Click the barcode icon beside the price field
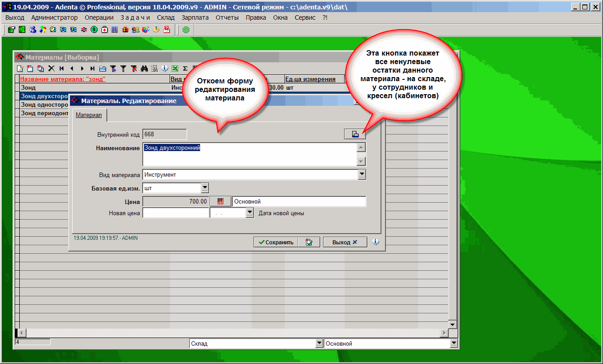603x364 pixels. click(x=220, y=202)
